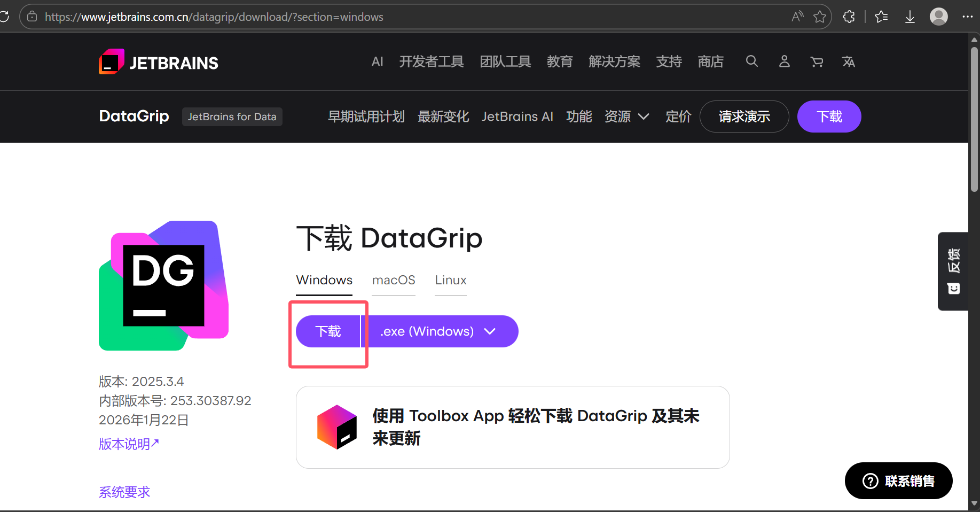The height and width of the screenshot is (512, 980).
Task: Open the language selector icon
Action: coord(849,62)
